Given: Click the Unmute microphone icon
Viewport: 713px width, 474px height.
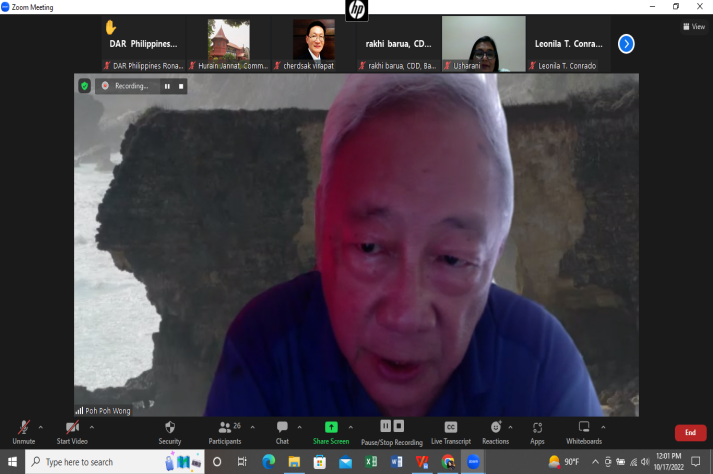Looking at the screenshot, I should 23,428.
